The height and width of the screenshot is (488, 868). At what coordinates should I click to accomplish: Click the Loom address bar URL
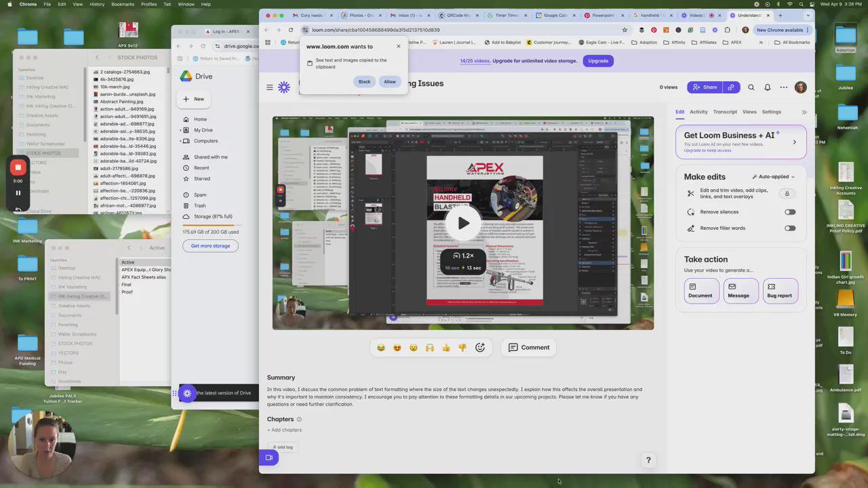coord(376,30)
